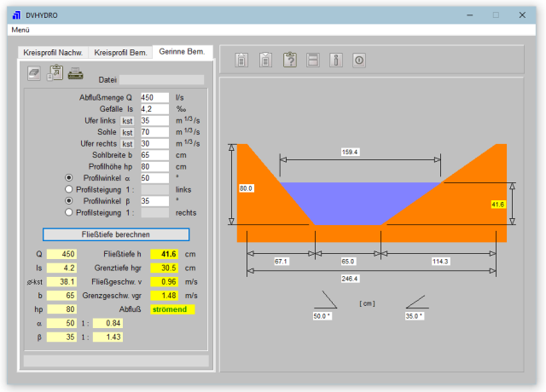Switch to the Kreisprofil Bem. tab
Screen dimensions: 546x392
pyautogui.click(x=120, y=52)
